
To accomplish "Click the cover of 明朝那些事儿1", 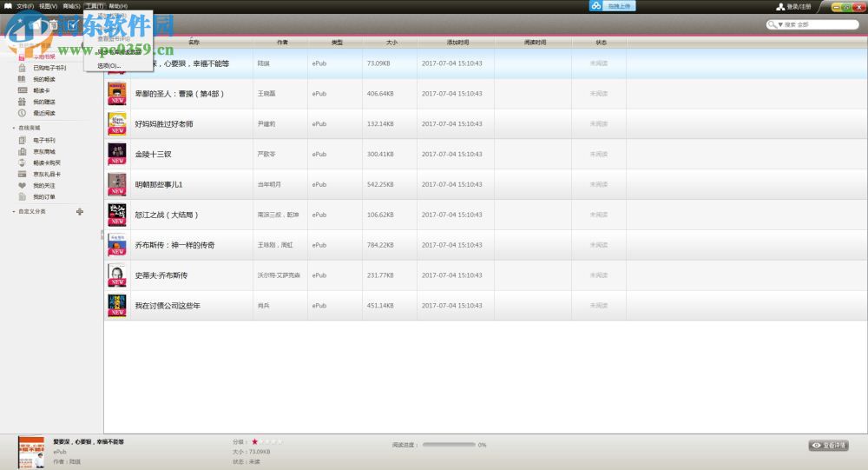I will pos(117,184).
